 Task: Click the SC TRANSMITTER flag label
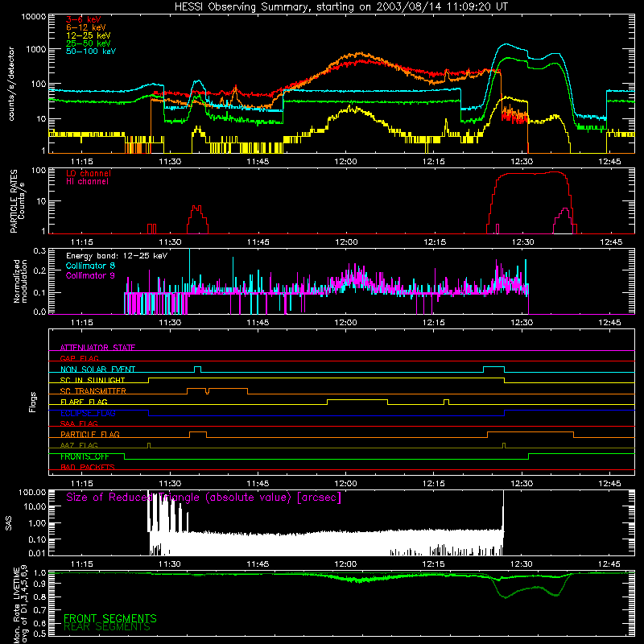pos(93,391)
